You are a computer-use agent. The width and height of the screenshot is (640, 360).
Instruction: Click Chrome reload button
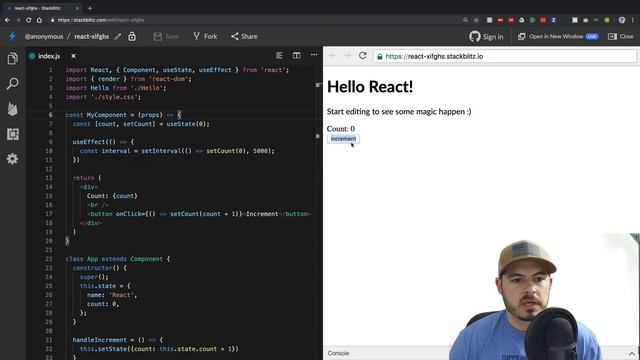click(28, 20)
